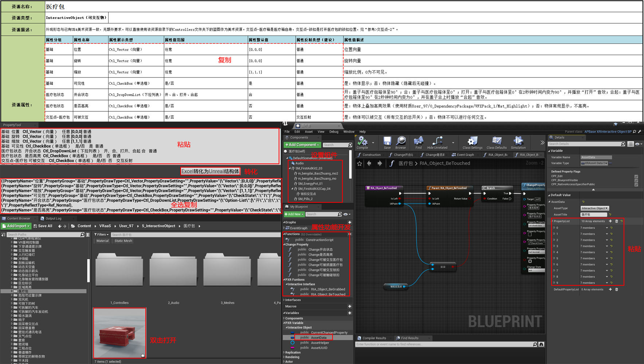Open Variable Type XRAsset Data dropdown
Screen dimensions: 644x364
point(594,163)
